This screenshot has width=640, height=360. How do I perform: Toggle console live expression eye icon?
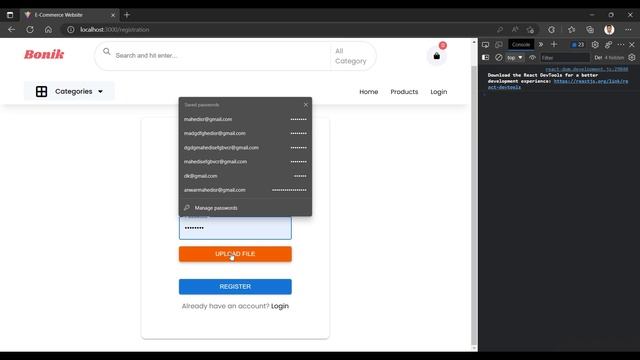(532, 58)
